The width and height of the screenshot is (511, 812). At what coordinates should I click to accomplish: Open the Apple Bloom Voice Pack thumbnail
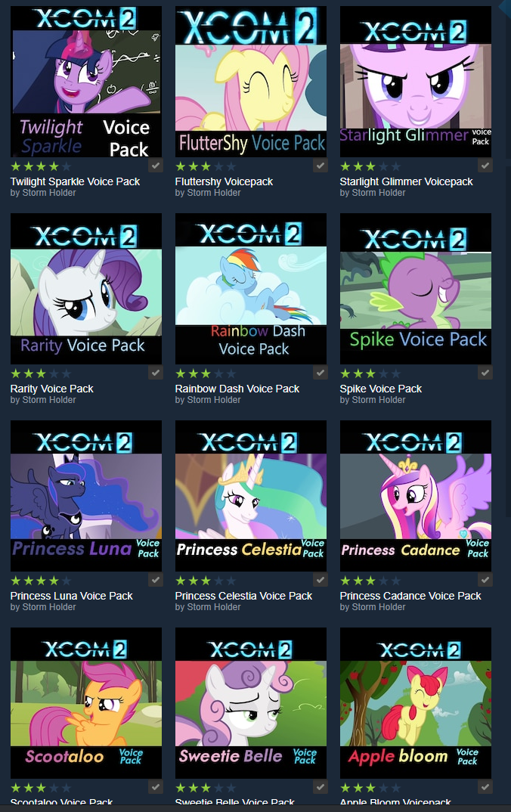[x=415, y=703]
